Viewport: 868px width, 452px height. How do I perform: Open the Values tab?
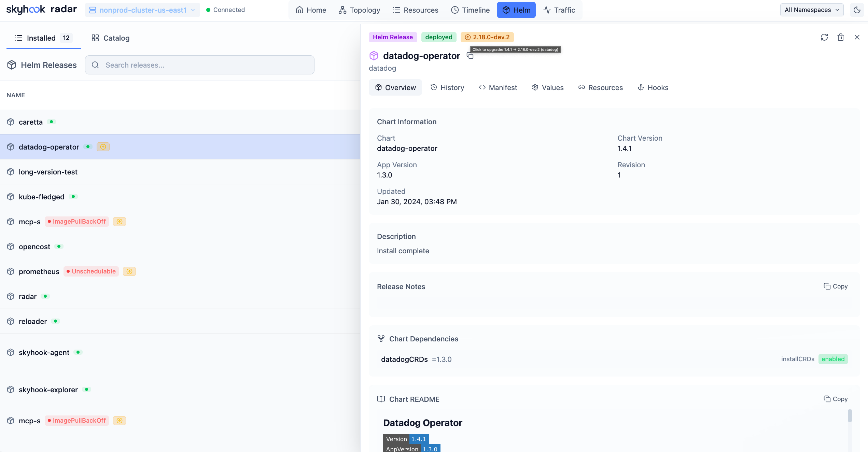coord(548,87)
